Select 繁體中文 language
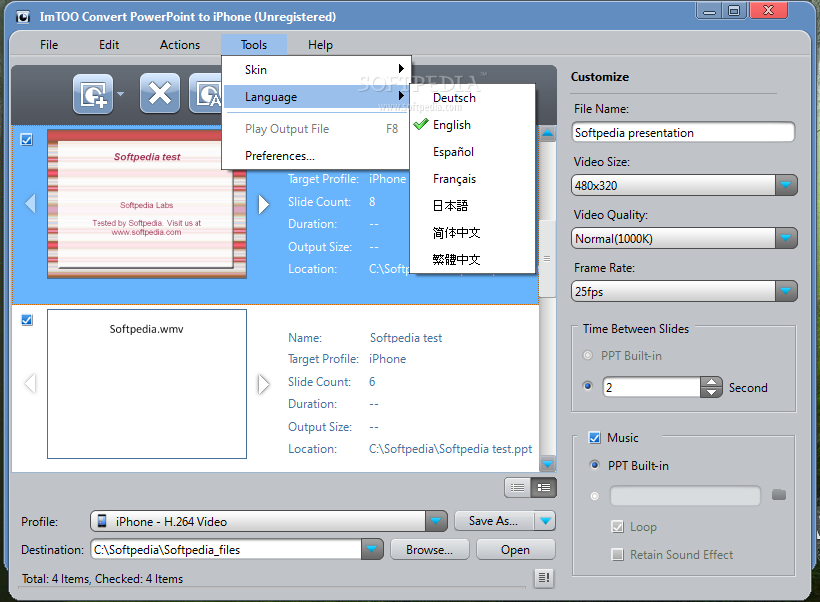Screen dimensions: 820x602 472,259
